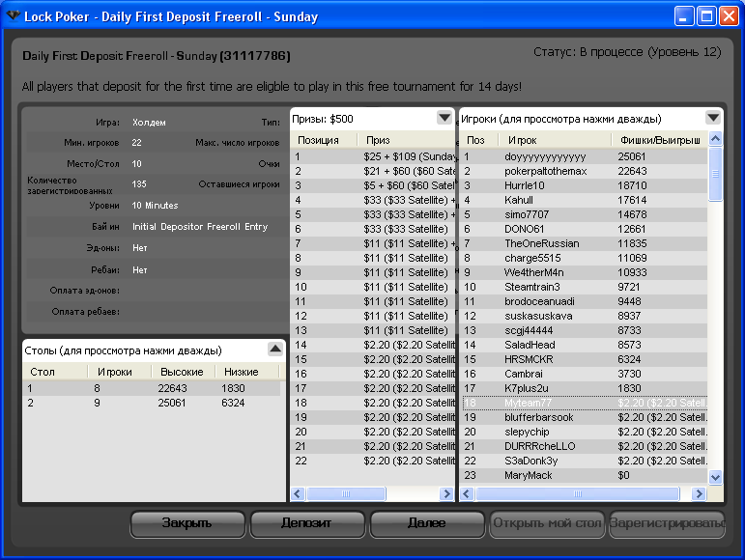Select table 2 row with 25061 high
The width and height of the screenshot is (745, 560).
coord(151,403)
